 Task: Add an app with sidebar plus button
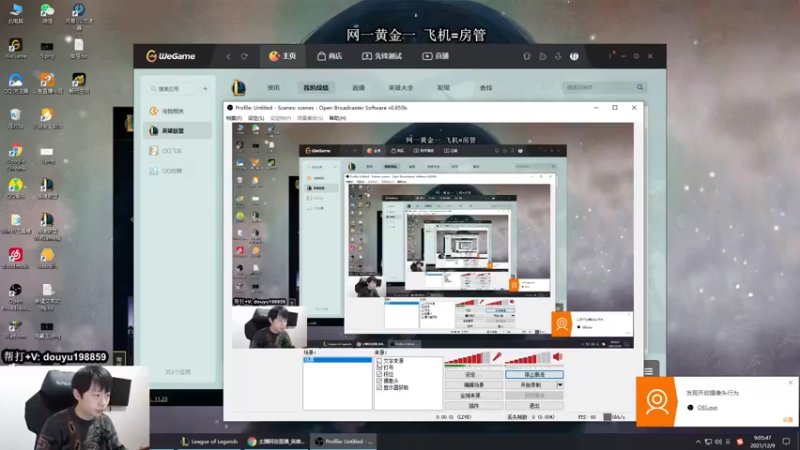(x=205, y=89)
